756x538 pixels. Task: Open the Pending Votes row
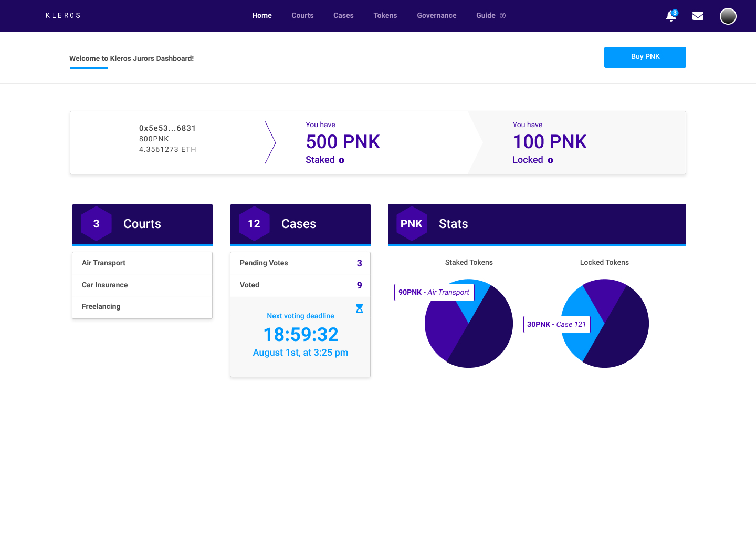[300, 263]
